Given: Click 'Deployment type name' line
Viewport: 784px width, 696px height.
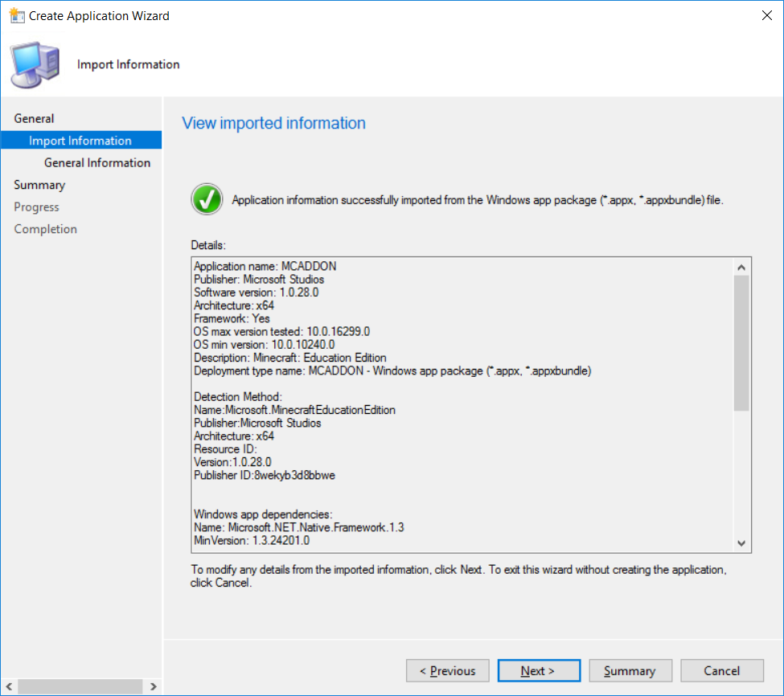Looking at the screenshot, I should [x=392, y=371].
